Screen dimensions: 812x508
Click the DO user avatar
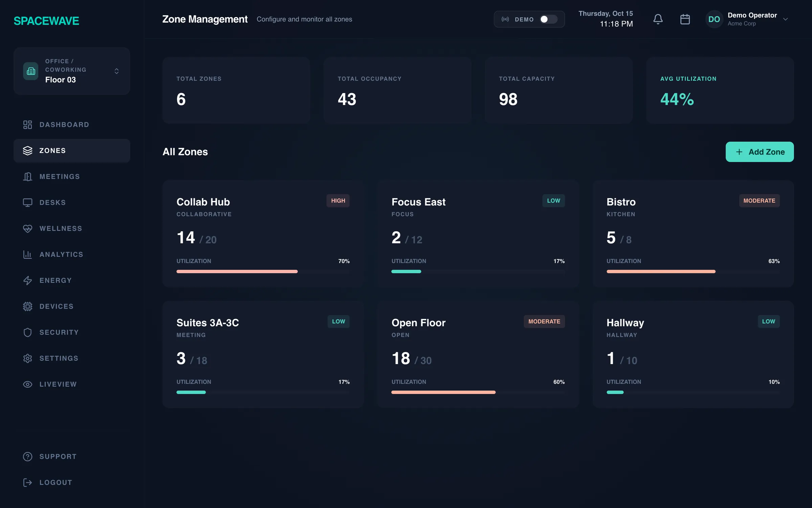coord(714,19)
